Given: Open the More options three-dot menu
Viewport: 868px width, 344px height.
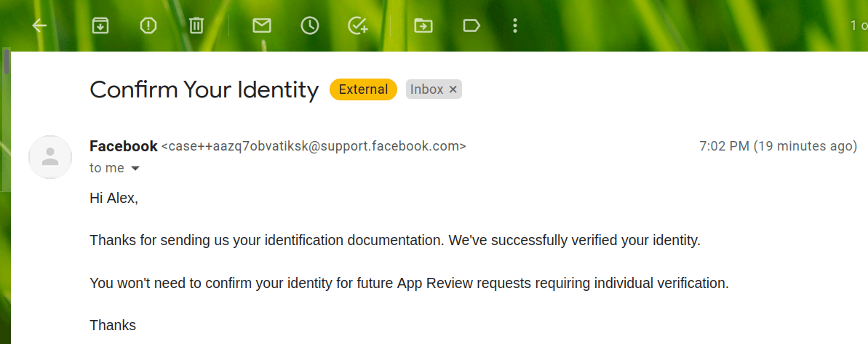Looking at the screenshot, I should tap(515, 25).
